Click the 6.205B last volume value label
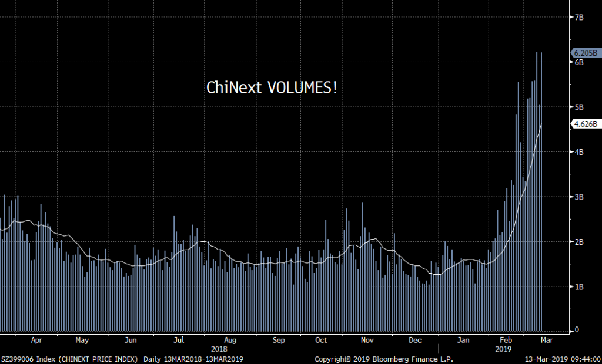This screenshot has width=602, height=364. tap(586, 53)
